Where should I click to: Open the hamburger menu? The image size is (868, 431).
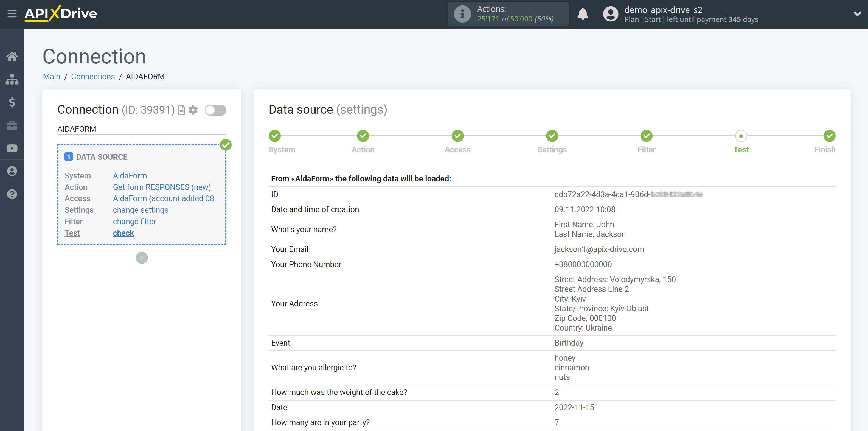point(12,14)
